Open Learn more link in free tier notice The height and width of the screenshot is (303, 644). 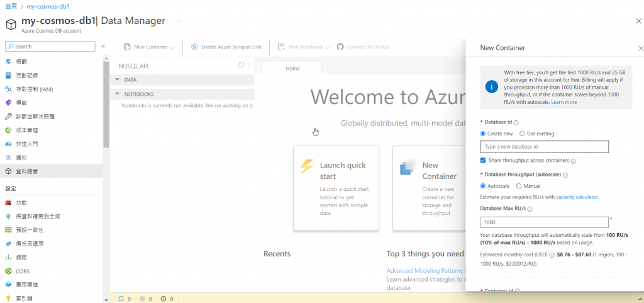pos(564,102)
